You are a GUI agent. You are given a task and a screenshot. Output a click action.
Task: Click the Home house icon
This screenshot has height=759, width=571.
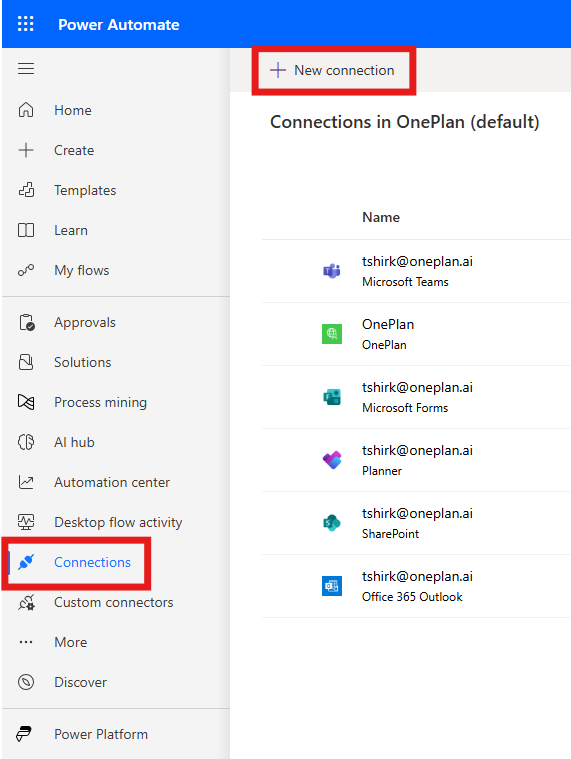(26, 110)
